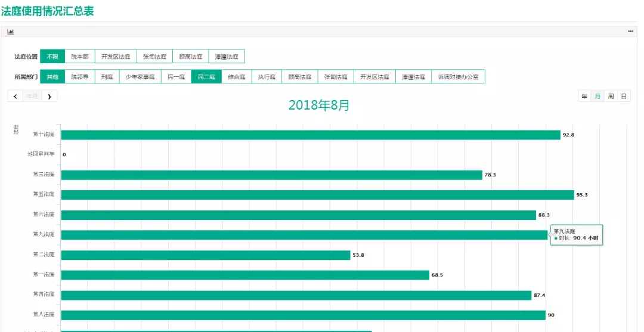Click the 第一法庭 axis label
This screenshot has width=644, height=332.
point(44,274)
